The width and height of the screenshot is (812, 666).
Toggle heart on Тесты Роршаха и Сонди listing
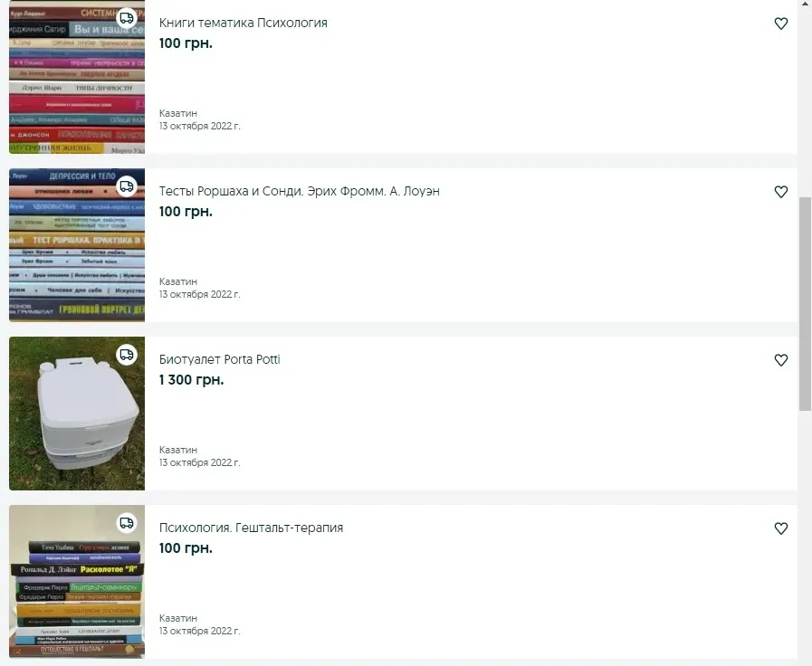tap(781, 192)
